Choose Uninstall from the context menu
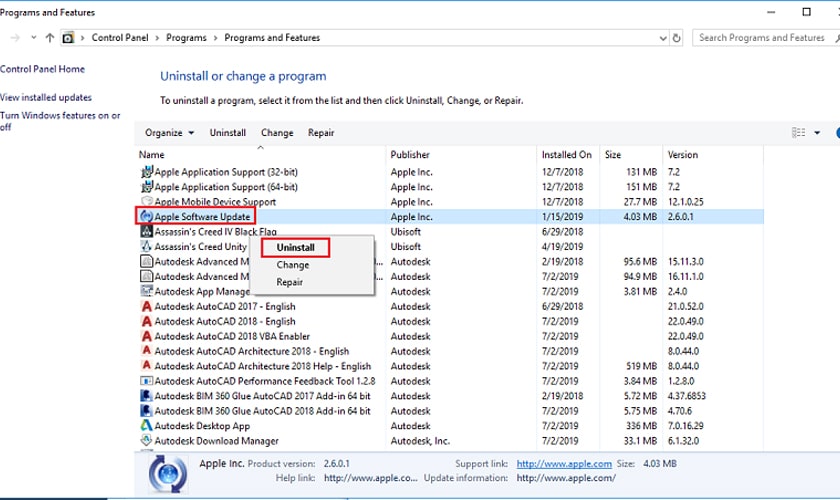The height and width of the screenshot is (500, 840). [x=295, y=248]
